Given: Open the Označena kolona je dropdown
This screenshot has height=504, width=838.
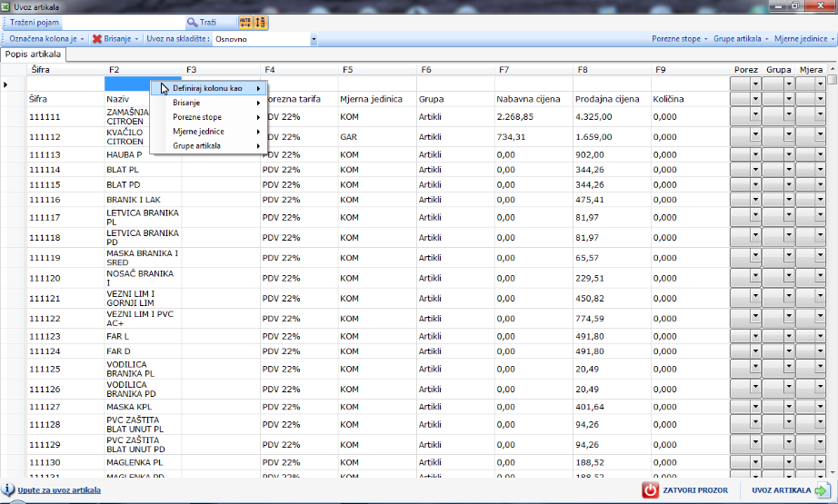Looking at the screenshot, I should point(46,38).
